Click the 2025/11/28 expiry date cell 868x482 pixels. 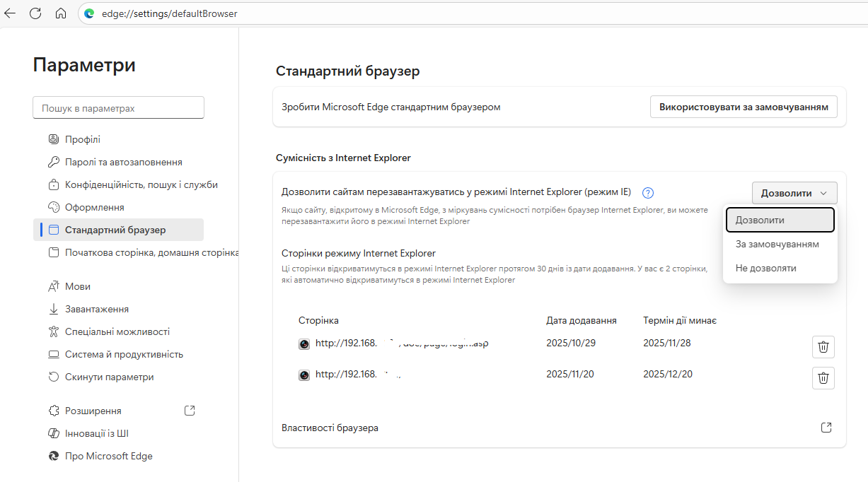point(667,343)
